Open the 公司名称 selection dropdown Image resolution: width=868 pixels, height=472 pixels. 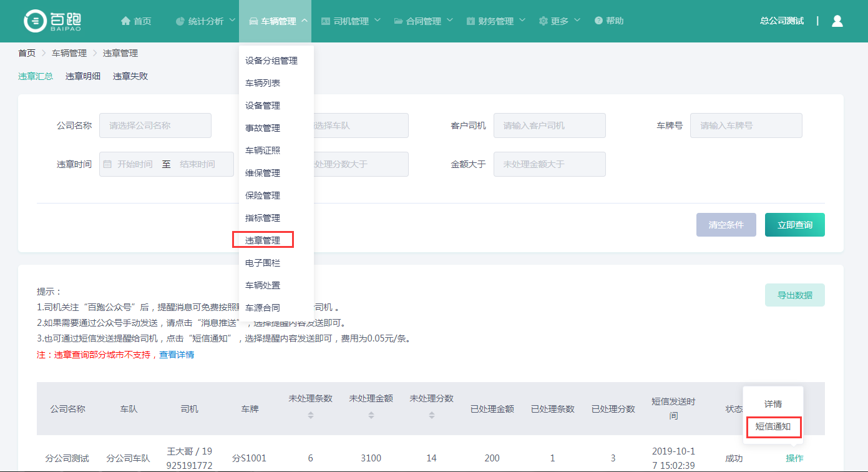tap(155, 125)
